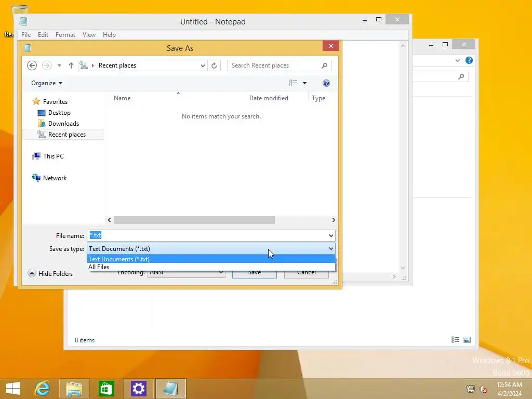532x399 pixels.
Task: Click the down arrow on Notepad's vertical scrollbar
Action: click(403, 268)
